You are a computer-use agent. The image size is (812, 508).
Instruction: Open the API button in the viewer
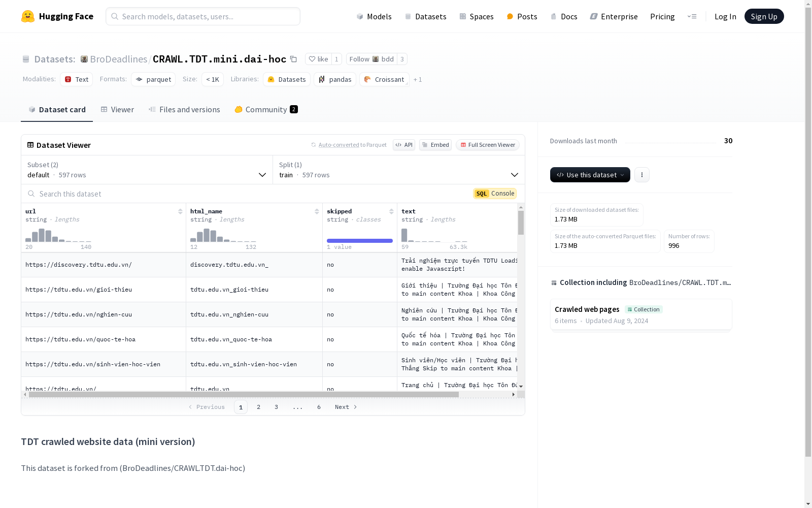(404, 145)
